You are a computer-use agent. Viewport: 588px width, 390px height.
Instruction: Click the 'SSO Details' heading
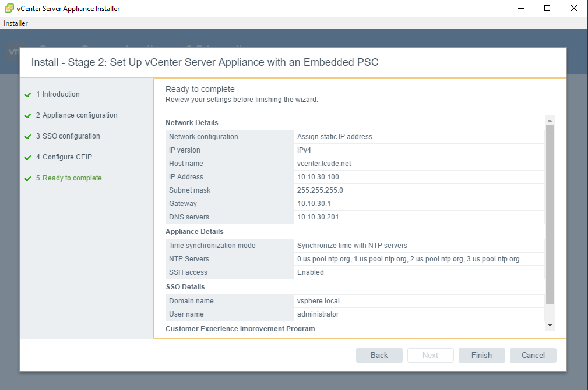point(185,287)
